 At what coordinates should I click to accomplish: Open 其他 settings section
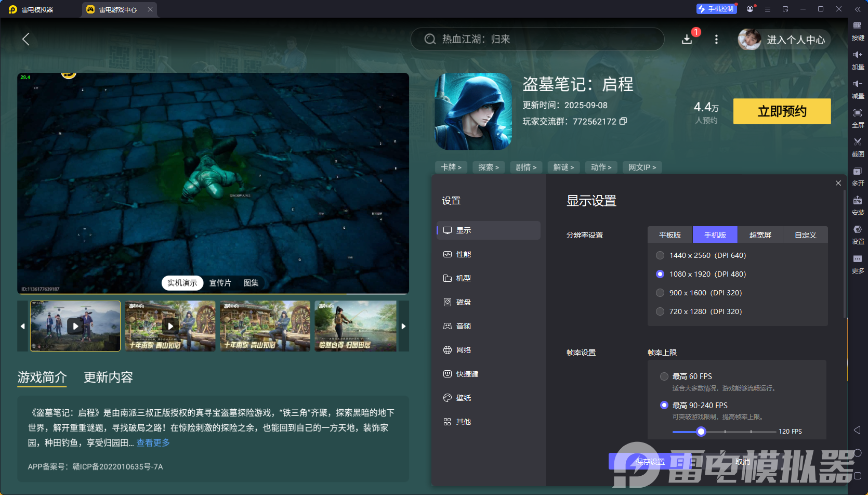489,422
